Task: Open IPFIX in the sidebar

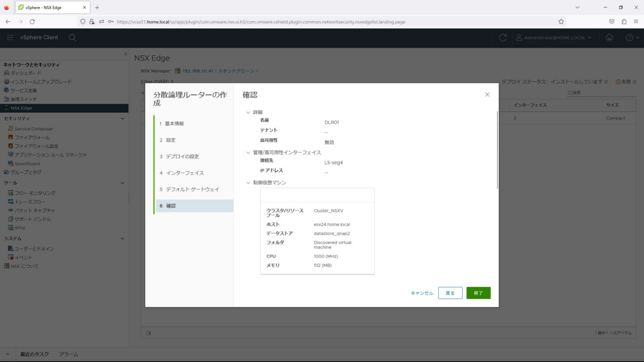Action: [x=20, y=228]
